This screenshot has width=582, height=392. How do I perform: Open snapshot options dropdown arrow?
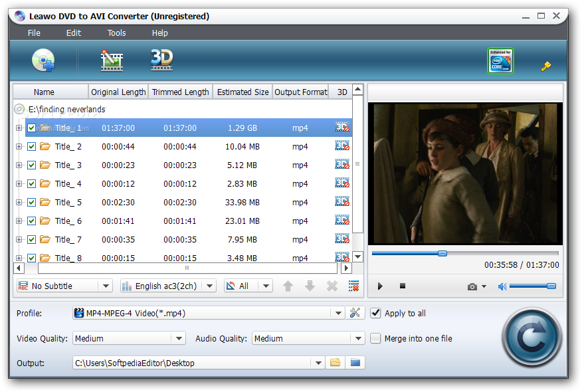coord(484,286)
